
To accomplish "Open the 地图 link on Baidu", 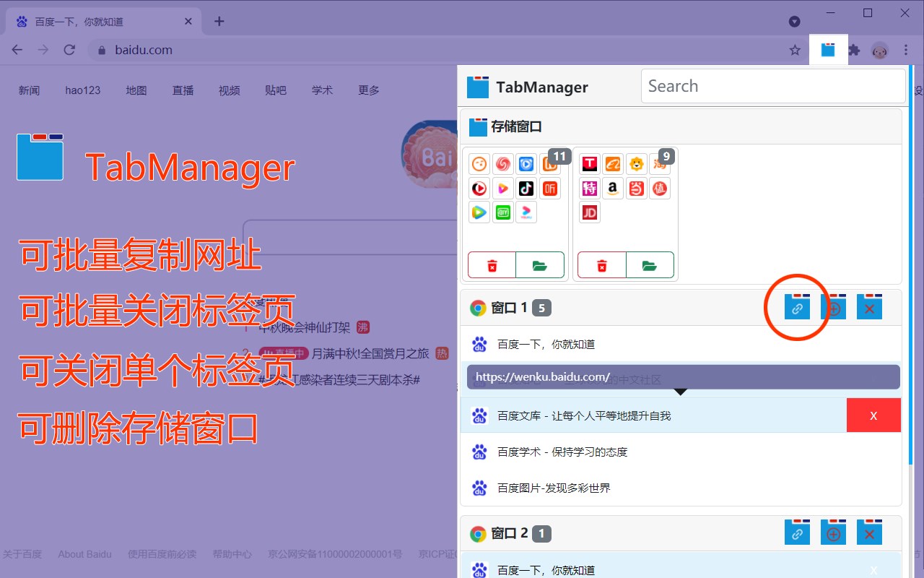I will tap(136, 90).
